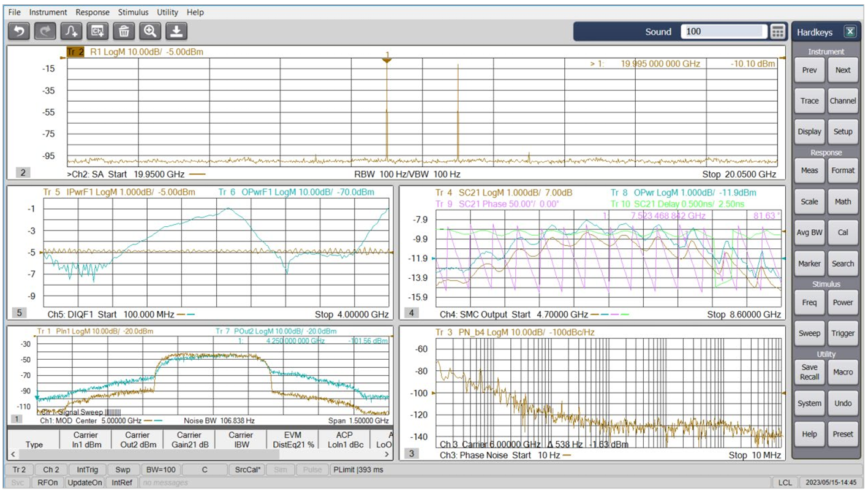The width and height of the screenshot is (868, 494).
Task: Toggle the RFOn status bar button
Action: tap(48, 483)
